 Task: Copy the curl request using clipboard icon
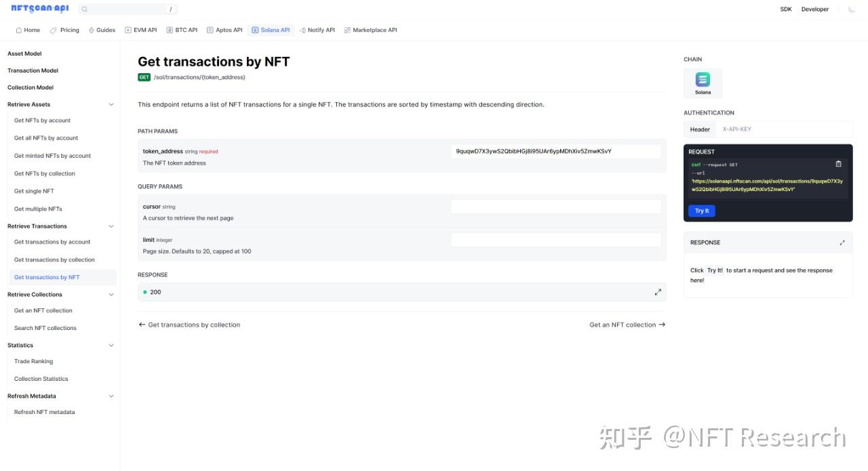tap(839, 164)
